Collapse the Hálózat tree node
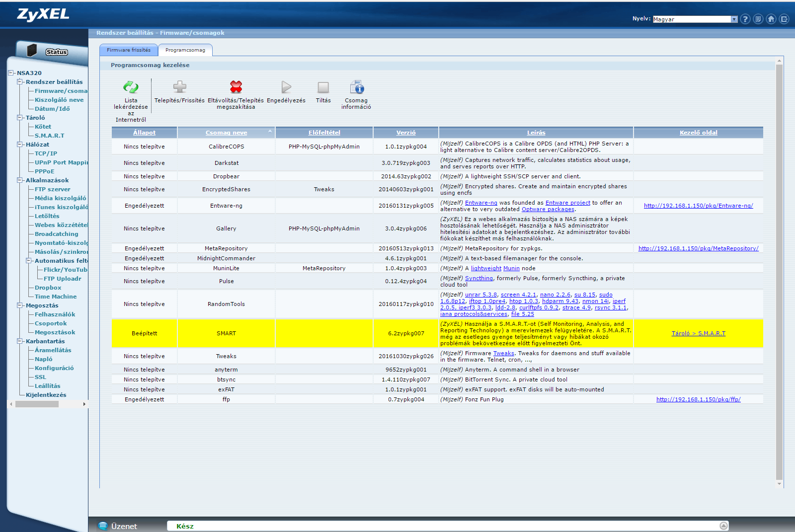This screenshot has height=532, width=795. tap(20, 145)
